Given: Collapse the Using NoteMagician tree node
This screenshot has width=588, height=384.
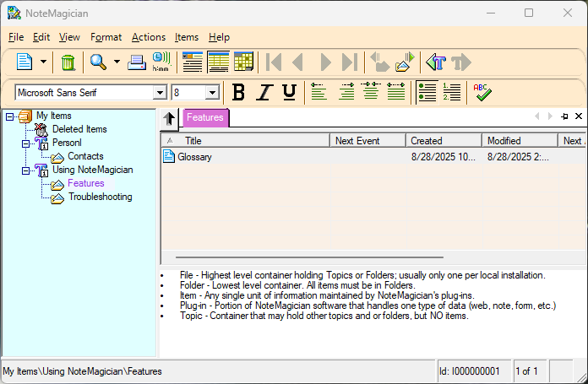Looking at the screenshot, I should (x=26, y=170).
